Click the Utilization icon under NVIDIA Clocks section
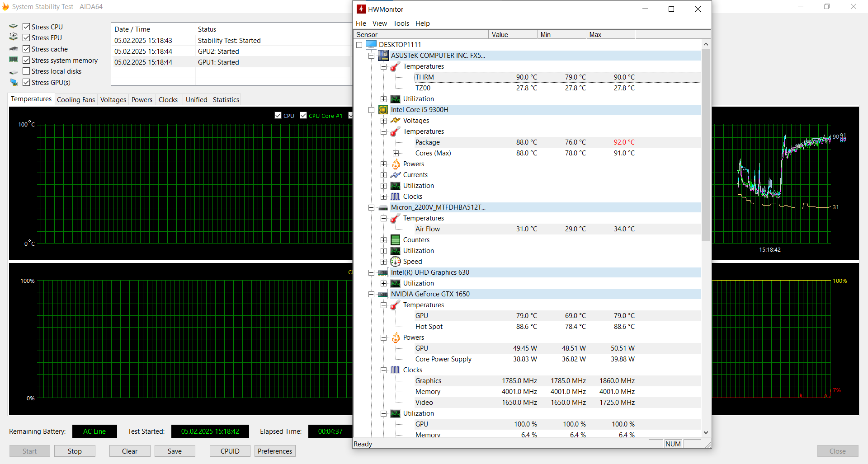The width and height of the screenshot is (868, 464). pyautogui.click(x=395, y=413)
